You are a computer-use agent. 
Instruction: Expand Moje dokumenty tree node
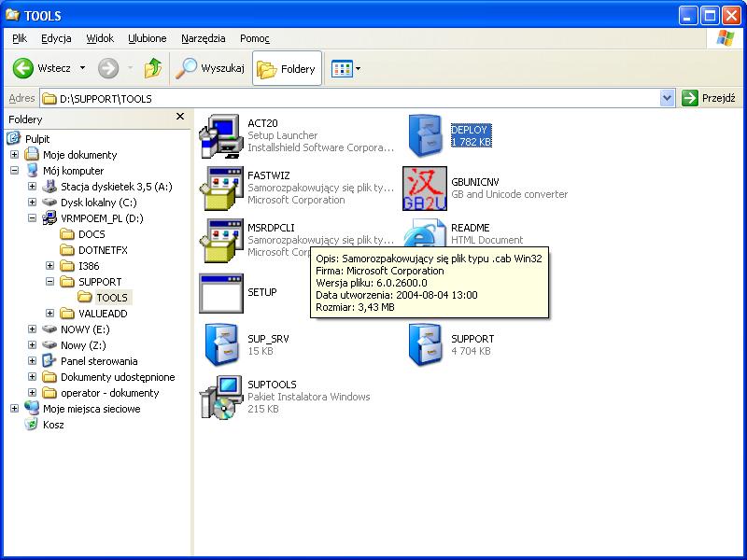14,155
